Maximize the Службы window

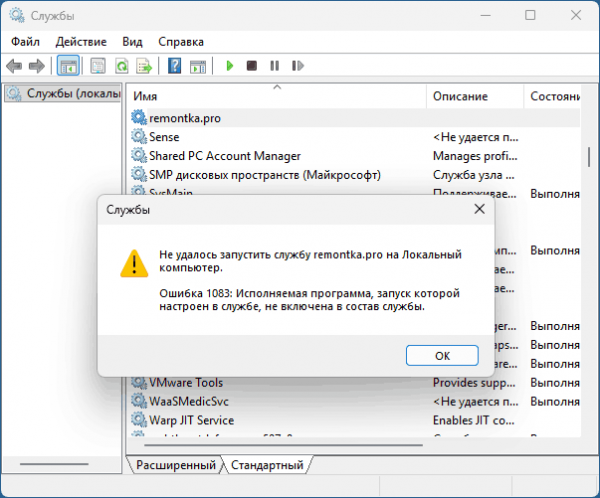pyautogui.click(x=530, y=15)
